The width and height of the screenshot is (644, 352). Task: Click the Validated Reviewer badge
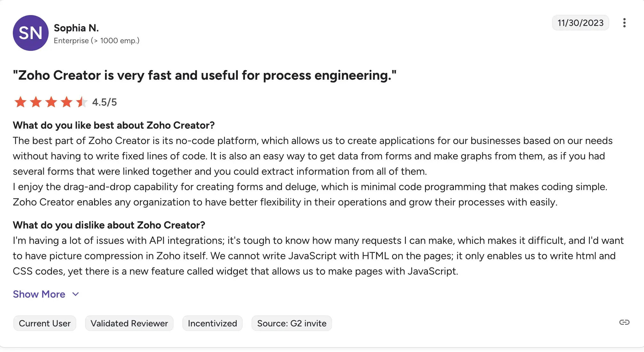click(x=129, y=323)
